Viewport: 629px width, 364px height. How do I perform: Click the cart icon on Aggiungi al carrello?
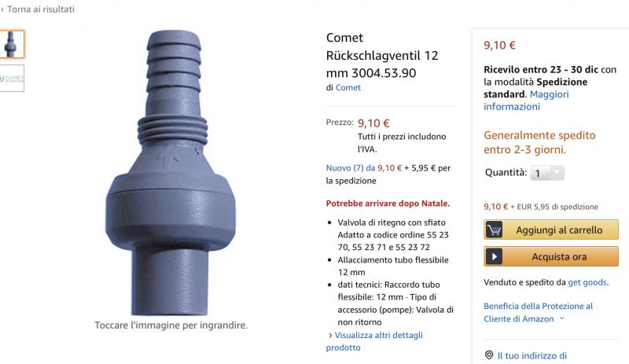[495, 230]
